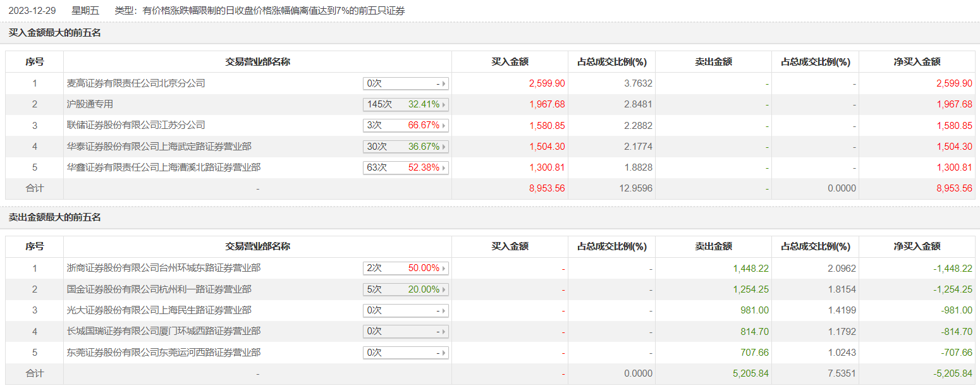This screenshot has height=388, width=980.
Task: Expand the 0次 dropdown for 长城国瑞证券
Action: [x=406, y=331]
